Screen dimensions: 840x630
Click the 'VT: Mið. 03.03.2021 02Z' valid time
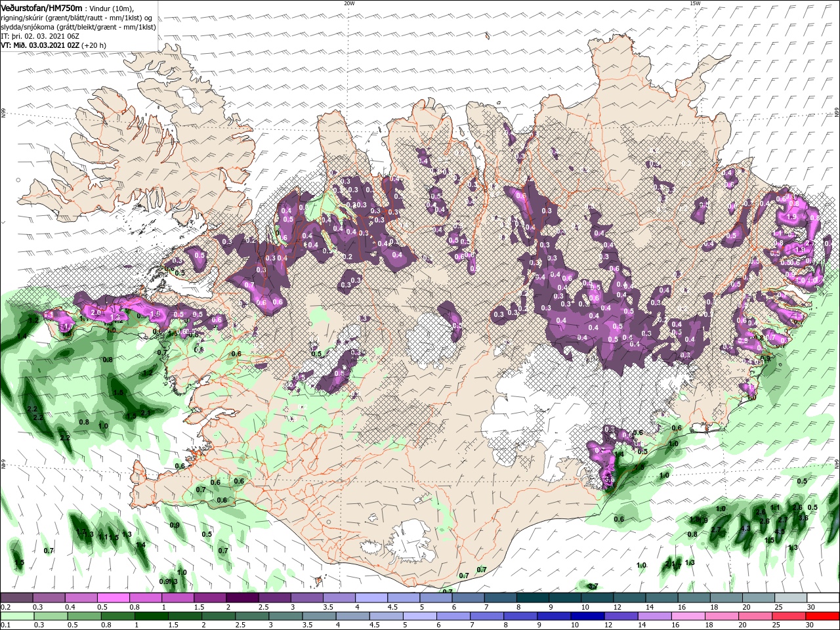pos(41,45)
